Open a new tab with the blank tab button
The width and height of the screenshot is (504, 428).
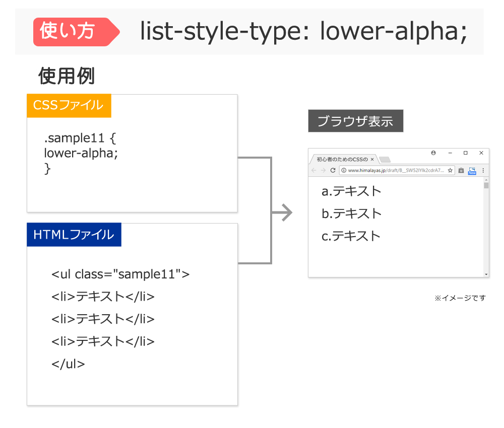point(385,160)
